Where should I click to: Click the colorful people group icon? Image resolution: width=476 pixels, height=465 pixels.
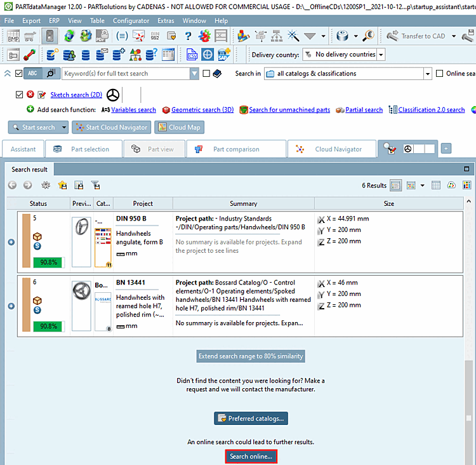204,36
